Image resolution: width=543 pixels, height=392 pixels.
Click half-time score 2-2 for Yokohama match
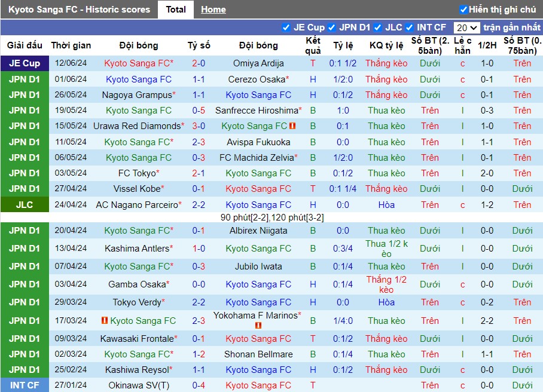[x=487, y=320]
